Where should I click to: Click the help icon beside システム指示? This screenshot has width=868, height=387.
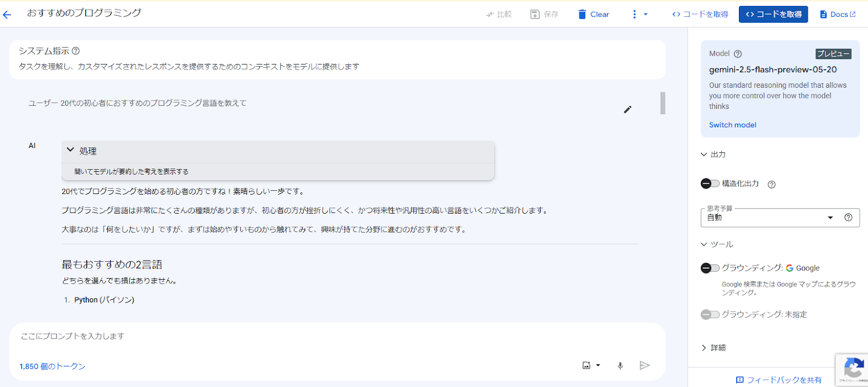coord(76,51)
